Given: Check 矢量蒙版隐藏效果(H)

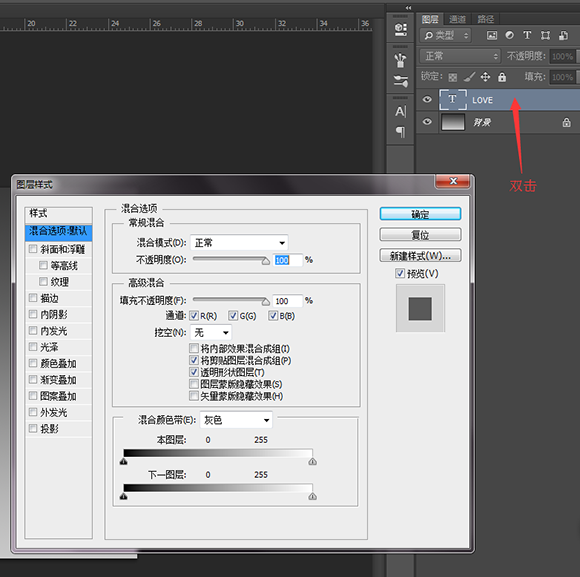Looking at the screenshot, I should pyautogui.click(x=194, y=396).
